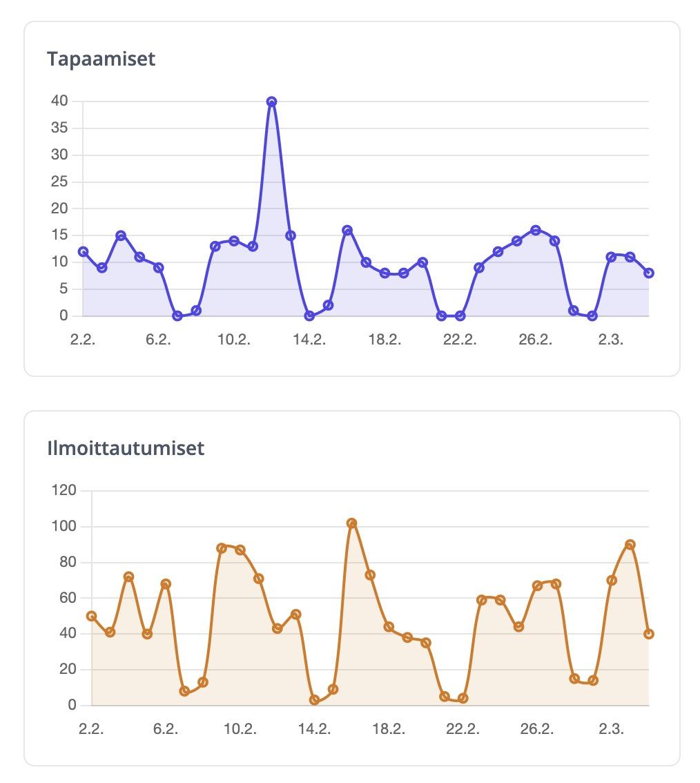Viewport: 700px width, 783px height.
Task: Click the 26.2. data point in Tapaamiset
Action: tap(536, 230)
